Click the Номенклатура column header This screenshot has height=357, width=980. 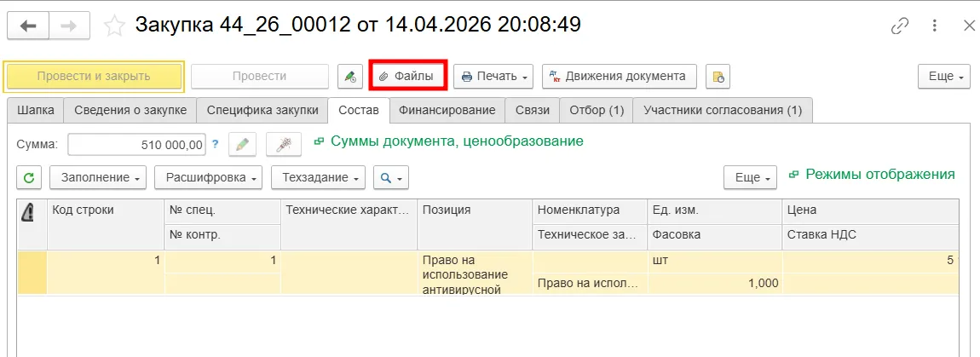pos(590,211)
